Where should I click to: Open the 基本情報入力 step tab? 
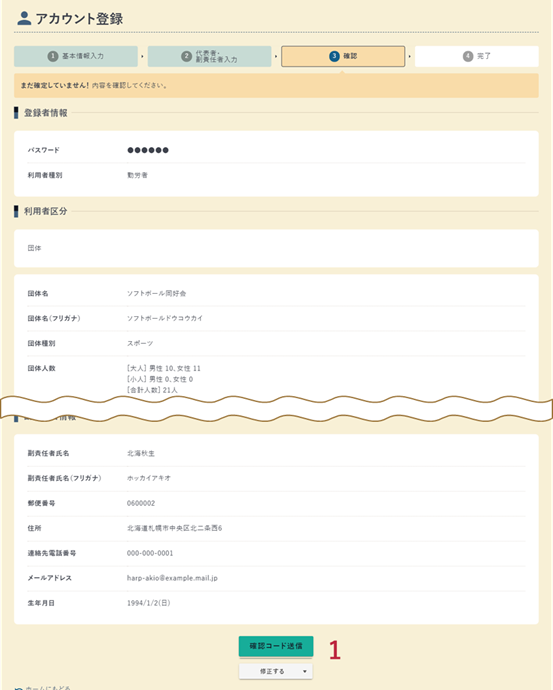tap(76, 56)
